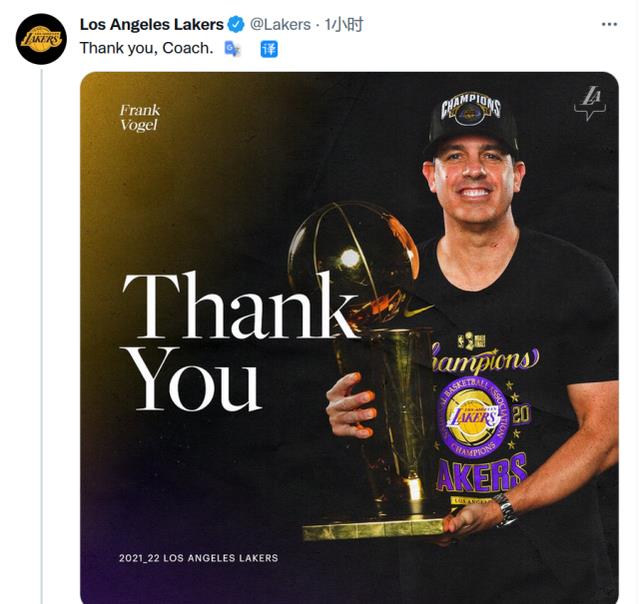Open image at large 'Thank' heading
This screenshot has height=604, width=640.
click(x=239, y=305)
